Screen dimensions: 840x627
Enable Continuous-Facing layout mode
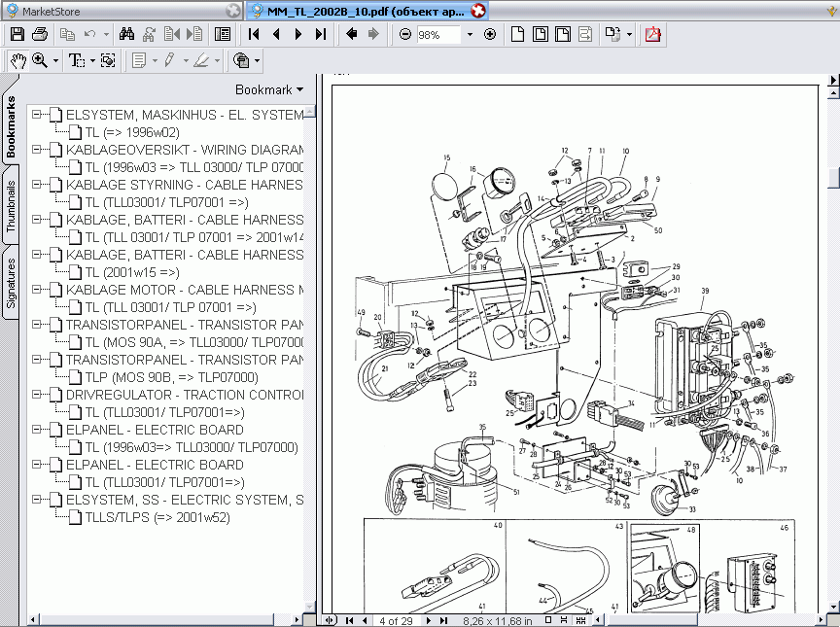click(582, 619)
